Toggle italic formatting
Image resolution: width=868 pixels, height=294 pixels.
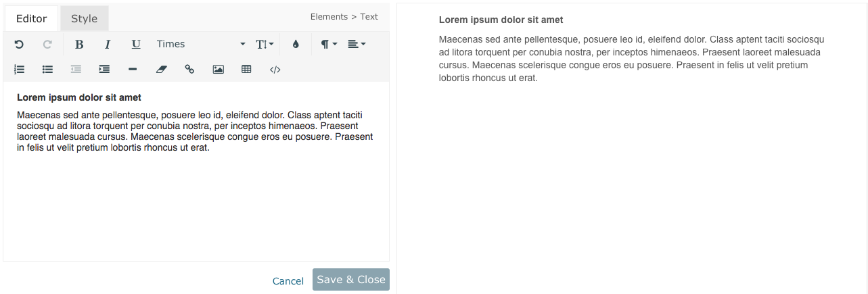pyautogui.click(x=108, y=45)
